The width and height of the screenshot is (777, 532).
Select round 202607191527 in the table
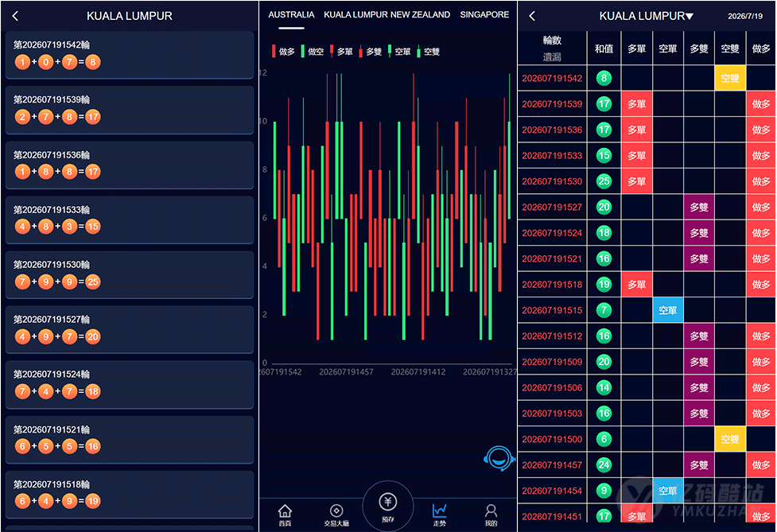pos(552,207)
